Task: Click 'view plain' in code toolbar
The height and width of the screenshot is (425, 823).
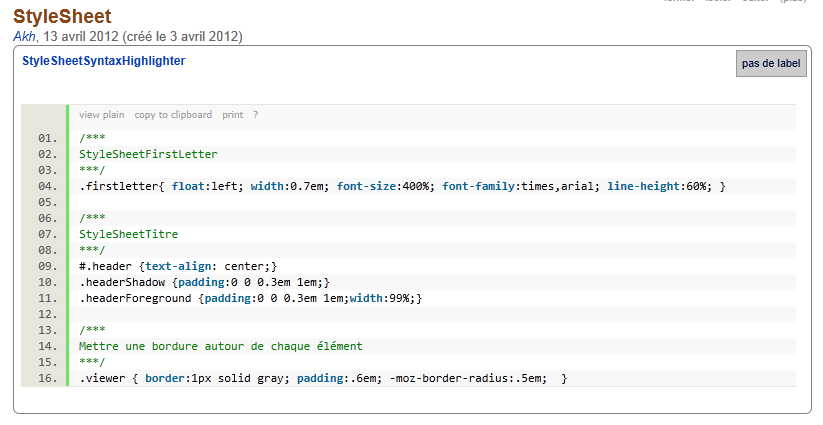Action: (102, 115)
